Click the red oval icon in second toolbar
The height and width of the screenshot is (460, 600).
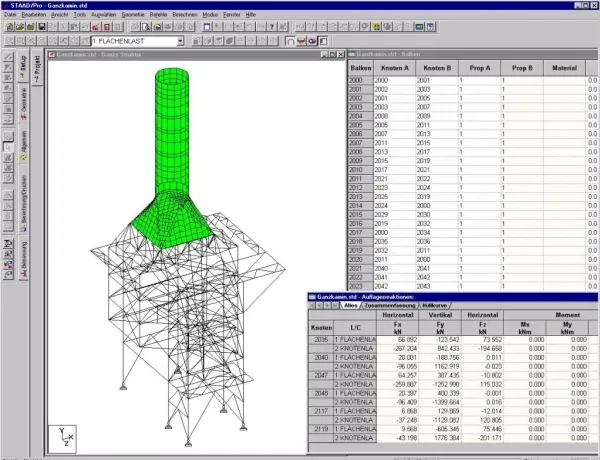tap(310, 43)
